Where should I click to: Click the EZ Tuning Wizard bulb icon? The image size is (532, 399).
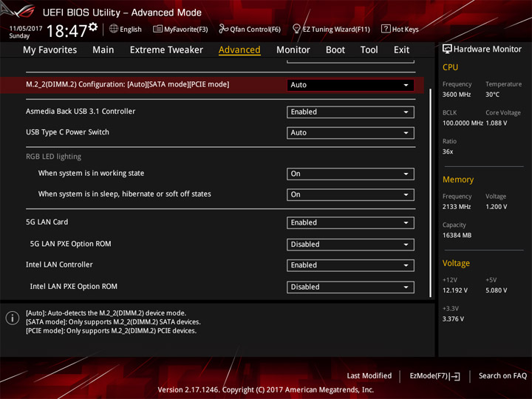(296, 29)
